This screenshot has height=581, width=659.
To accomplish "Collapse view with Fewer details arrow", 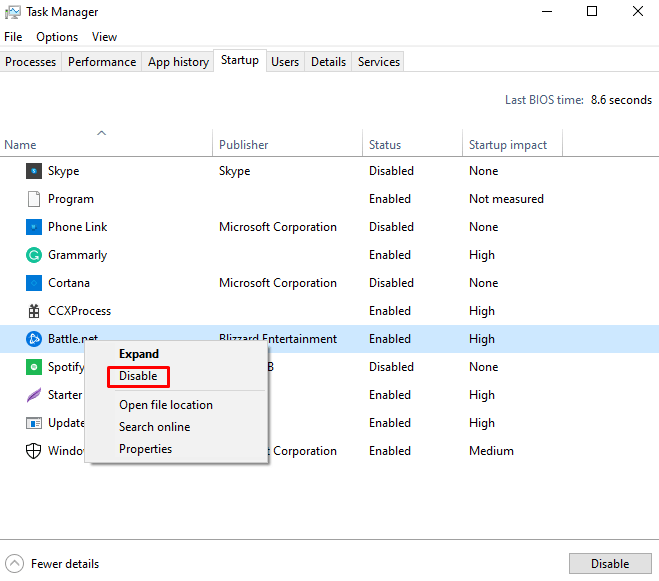I will [14, 564].
